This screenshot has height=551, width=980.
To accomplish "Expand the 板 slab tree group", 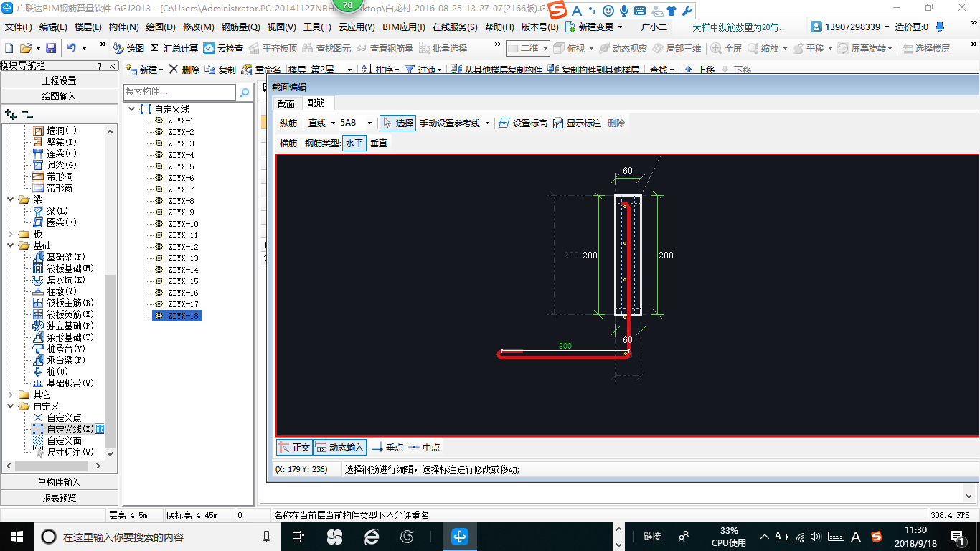I will point(10,234).
